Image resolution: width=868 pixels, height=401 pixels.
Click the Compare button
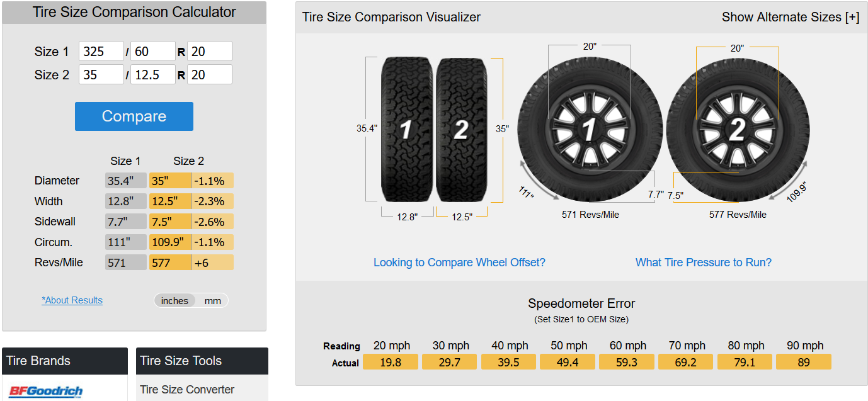pos(134,116)
